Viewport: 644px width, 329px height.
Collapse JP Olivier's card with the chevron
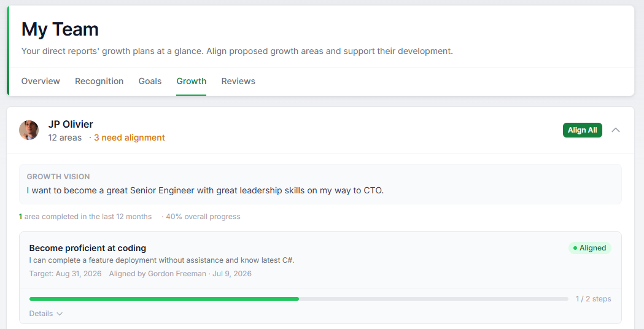[615, 130]
